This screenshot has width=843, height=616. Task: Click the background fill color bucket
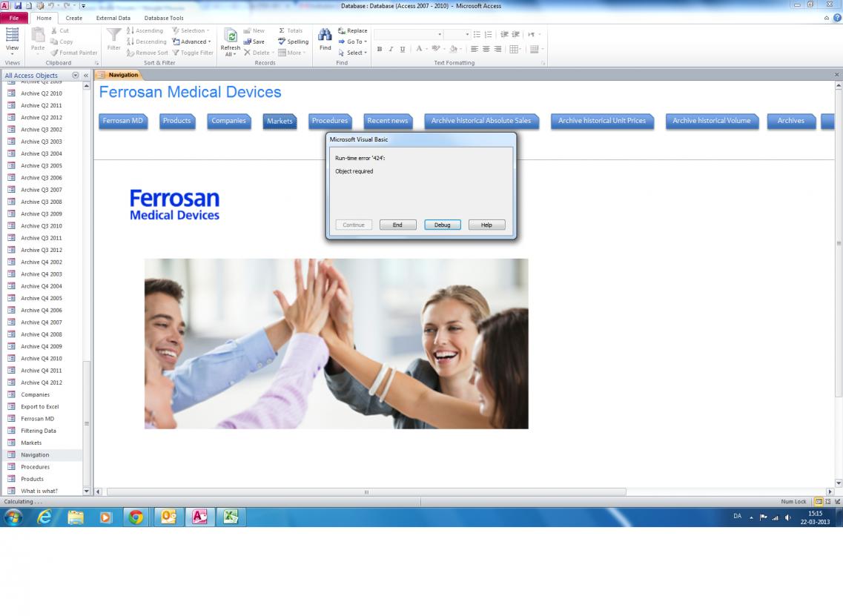tap(453, 49)
